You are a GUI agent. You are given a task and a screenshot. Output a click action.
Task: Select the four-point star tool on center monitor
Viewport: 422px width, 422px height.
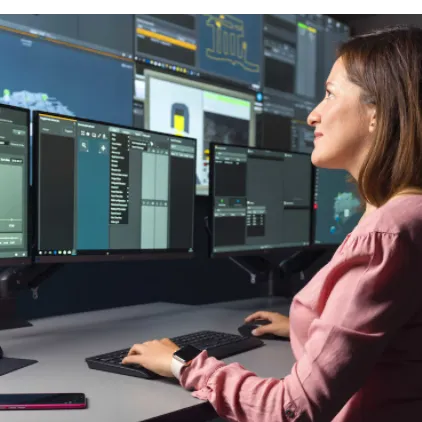click(x=103, y=149)
